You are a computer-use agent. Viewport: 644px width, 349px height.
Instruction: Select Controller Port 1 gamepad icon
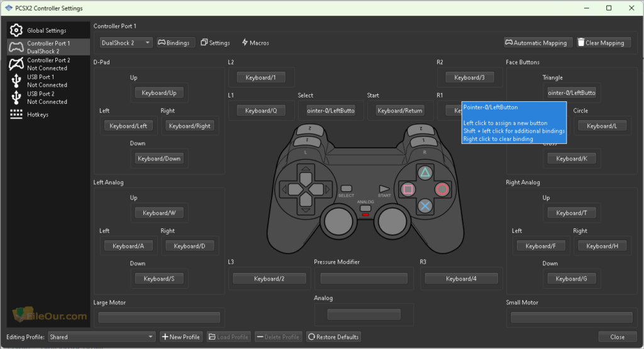[x=16, y=47]
